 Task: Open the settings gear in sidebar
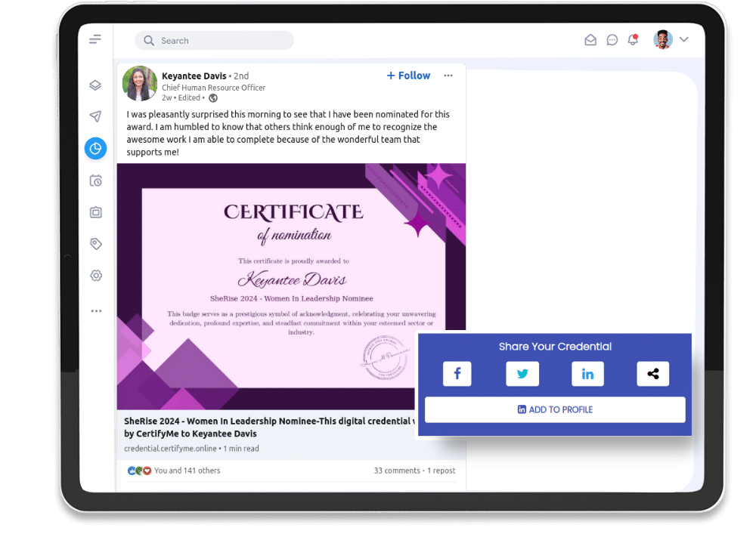(x=96, y=276)
